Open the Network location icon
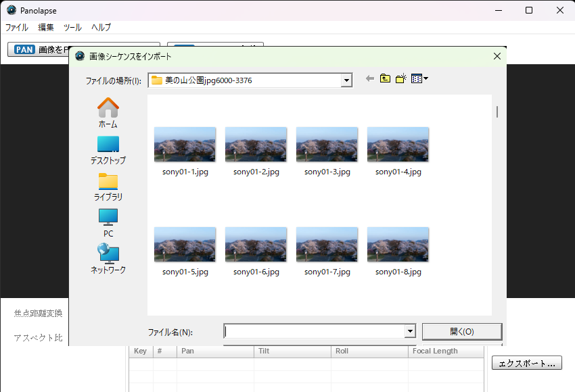The image size is (575, 392). click(x=108, y=254)
